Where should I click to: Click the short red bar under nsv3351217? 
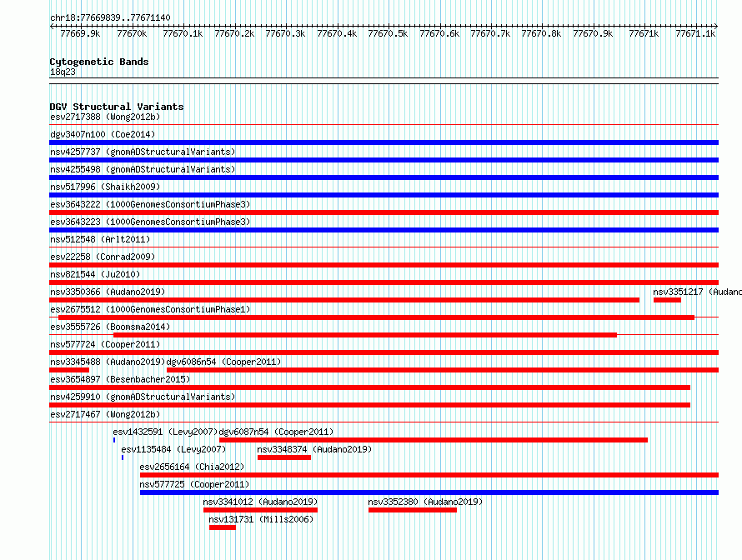click(x=667, y=300)
